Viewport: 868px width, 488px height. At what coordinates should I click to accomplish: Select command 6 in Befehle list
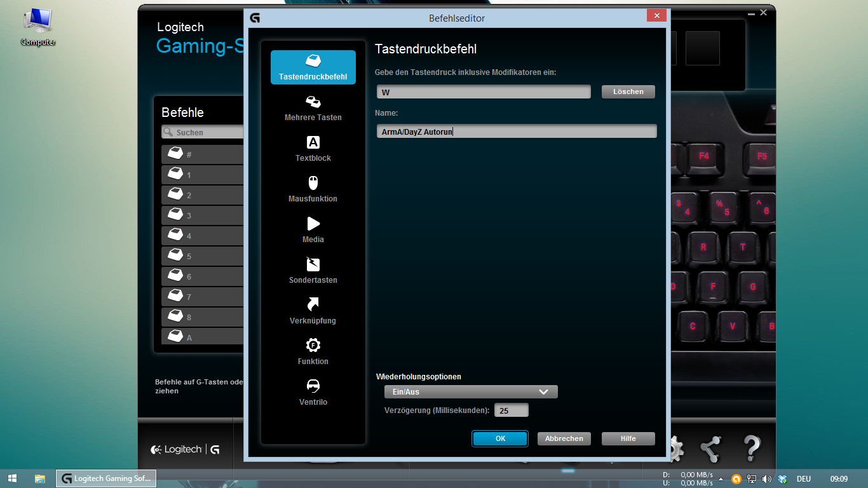tap(203, 276)
